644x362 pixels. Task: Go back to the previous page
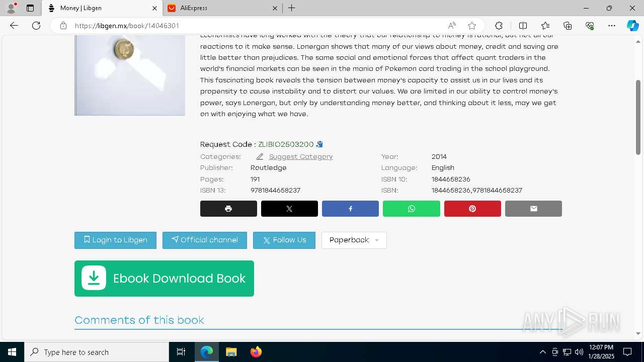(14, 26)
